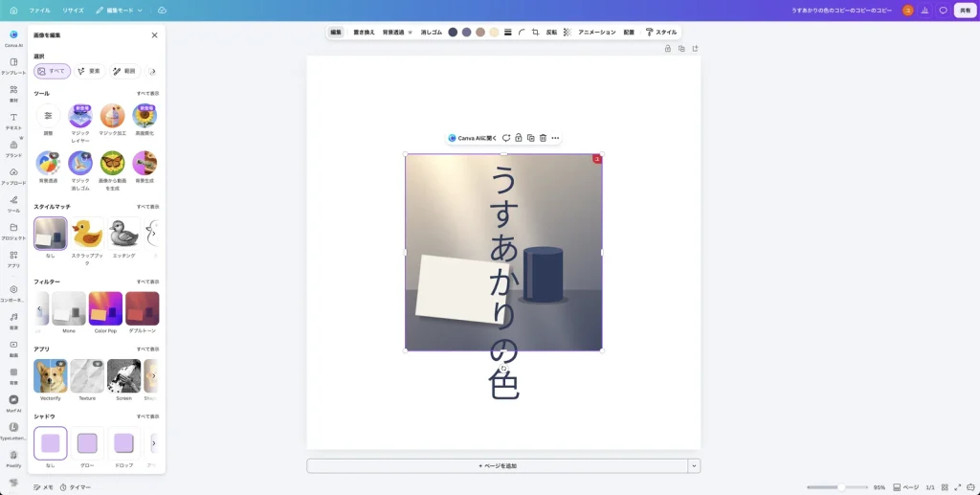Viewport: 980px width, 495px height.
Task: Open the comments speech bubble icon
Action: (943, 11)
